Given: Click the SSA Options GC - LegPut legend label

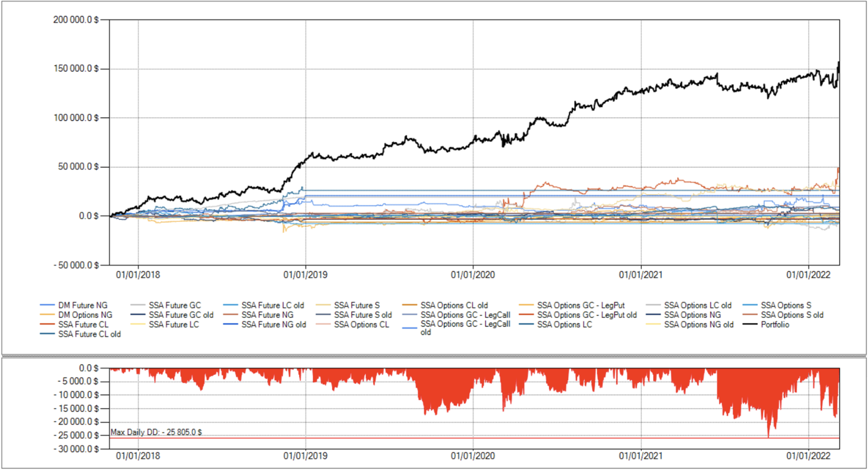Looking at the screenshot, I should click(x=581, y=306).
